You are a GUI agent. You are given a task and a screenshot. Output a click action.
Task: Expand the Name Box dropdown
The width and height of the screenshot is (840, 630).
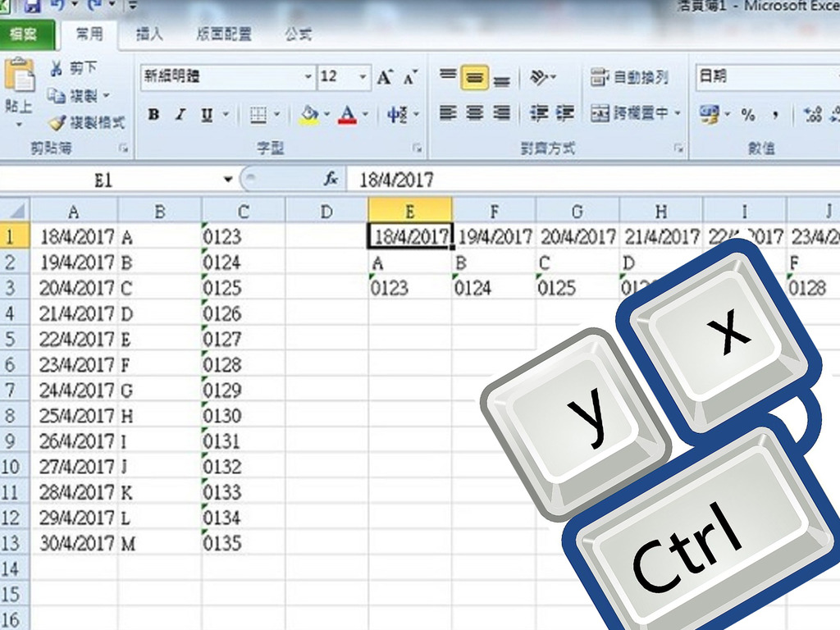click(228, 179)
